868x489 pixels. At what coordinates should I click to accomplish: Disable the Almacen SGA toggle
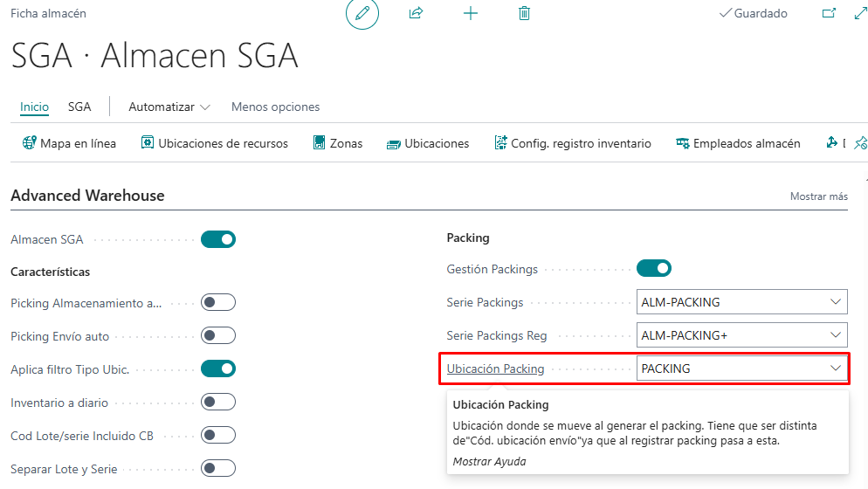218,239
